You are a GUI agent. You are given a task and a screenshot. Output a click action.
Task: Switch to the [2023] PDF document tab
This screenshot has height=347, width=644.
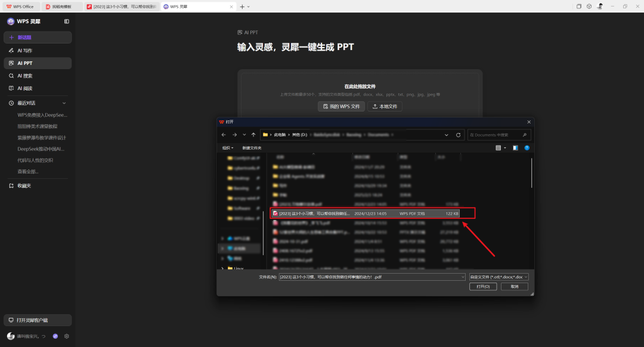[122, 7]
